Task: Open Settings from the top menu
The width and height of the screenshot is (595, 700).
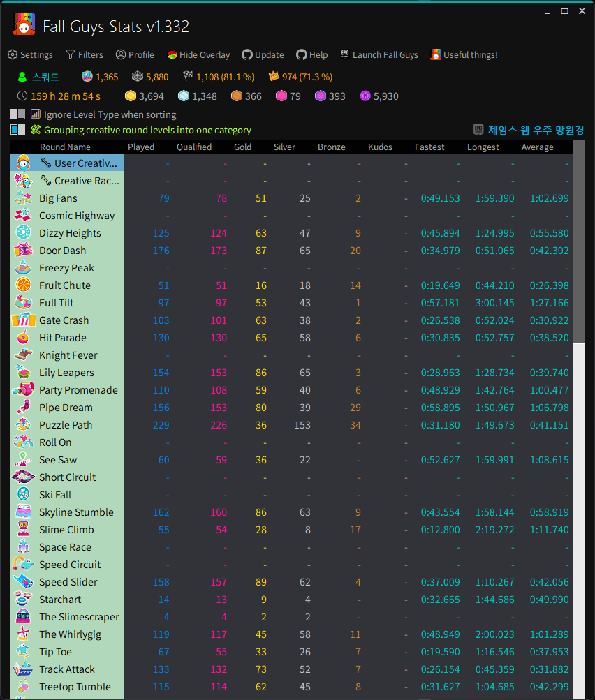Action: pyautogui.click(x=30, y=55)
